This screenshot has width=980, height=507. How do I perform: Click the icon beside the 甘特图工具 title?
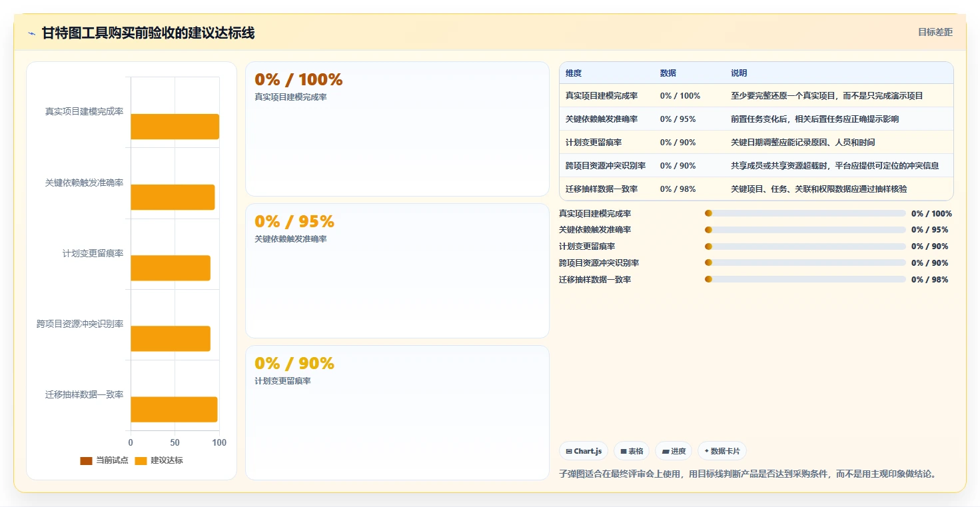(x=31, y=33)
